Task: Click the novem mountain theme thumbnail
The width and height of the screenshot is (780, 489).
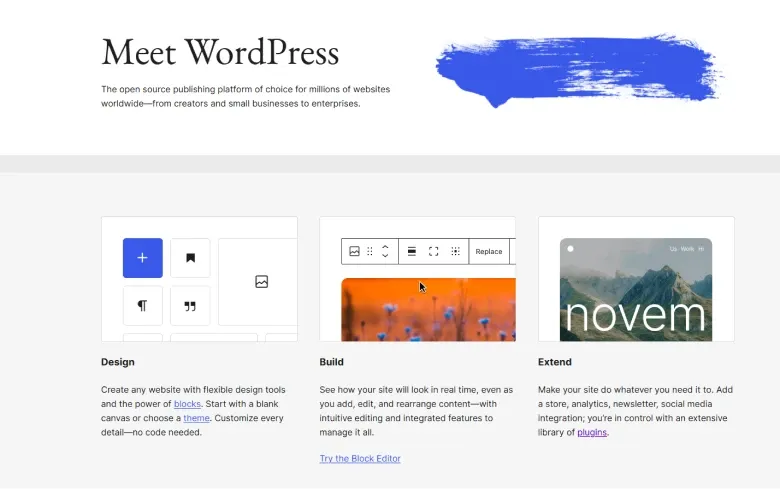Action: (x=636, y=290)
